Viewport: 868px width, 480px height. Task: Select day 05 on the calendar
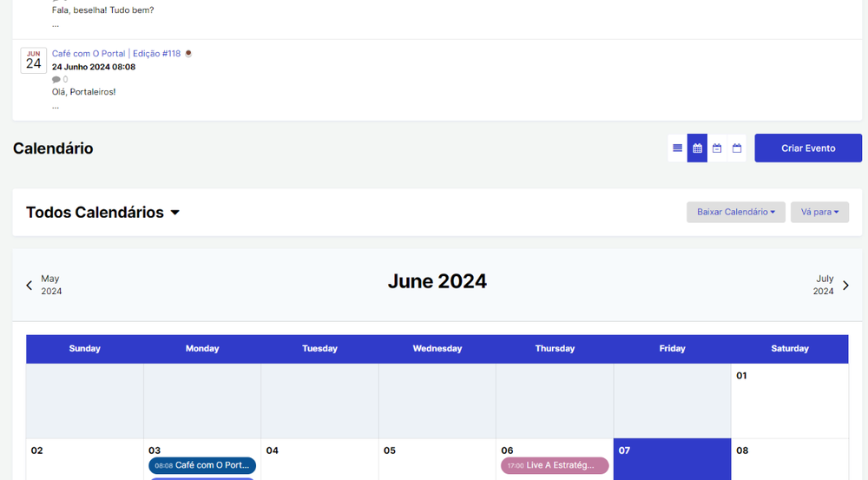click(437, 458)
